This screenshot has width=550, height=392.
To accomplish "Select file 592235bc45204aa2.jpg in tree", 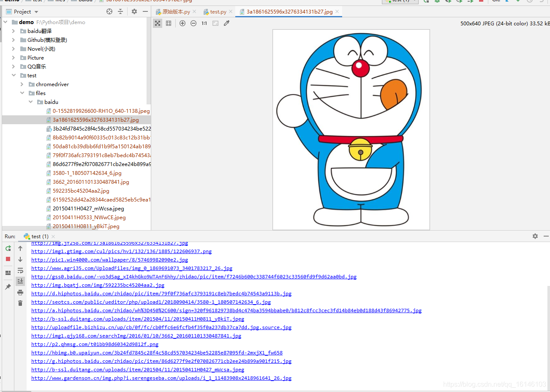I will pos(81,191).
